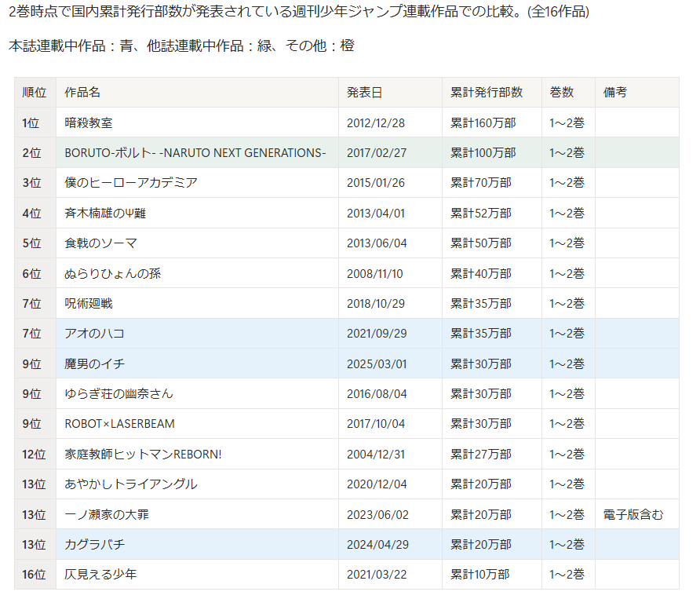Click on ROBOT×LASERBEAM title text
Viewport: 700px width, 599px height.
tap(119, 424)
